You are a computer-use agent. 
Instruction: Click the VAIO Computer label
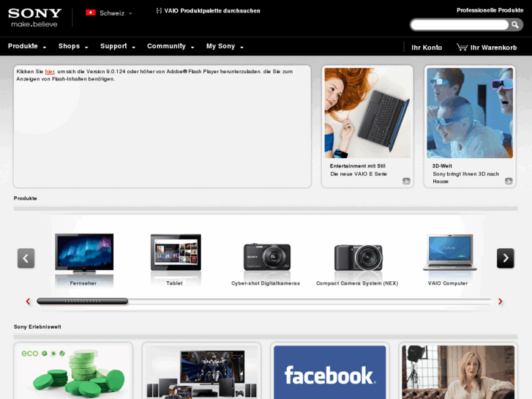point(448,283)
